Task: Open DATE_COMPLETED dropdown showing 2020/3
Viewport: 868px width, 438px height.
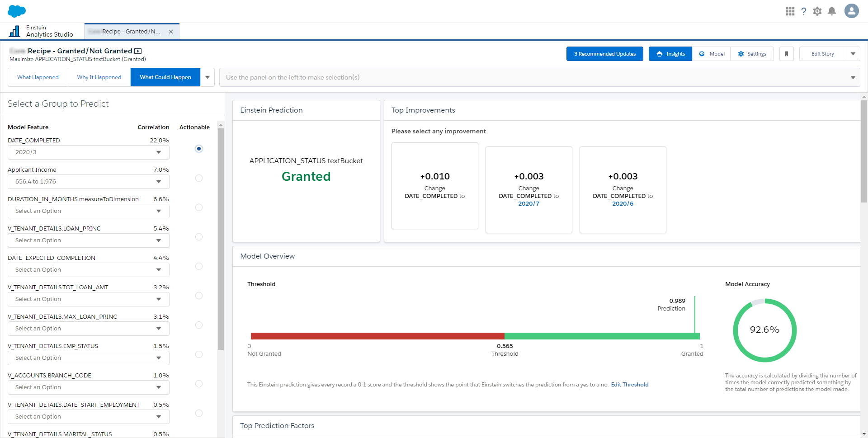Action: click(89, 152)
